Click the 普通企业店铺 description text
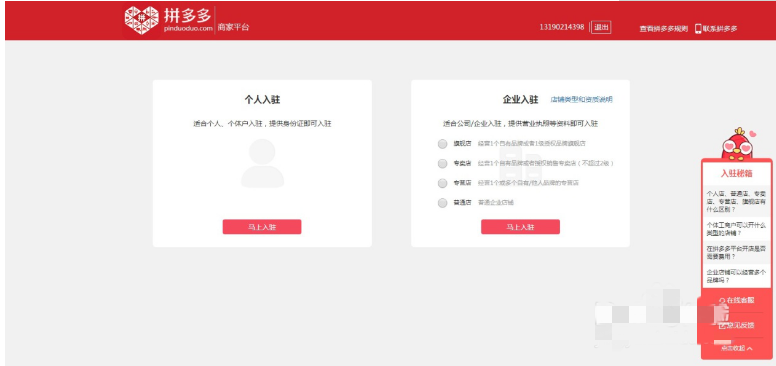The height and width of the screenshot is (366, 776). 496,203
